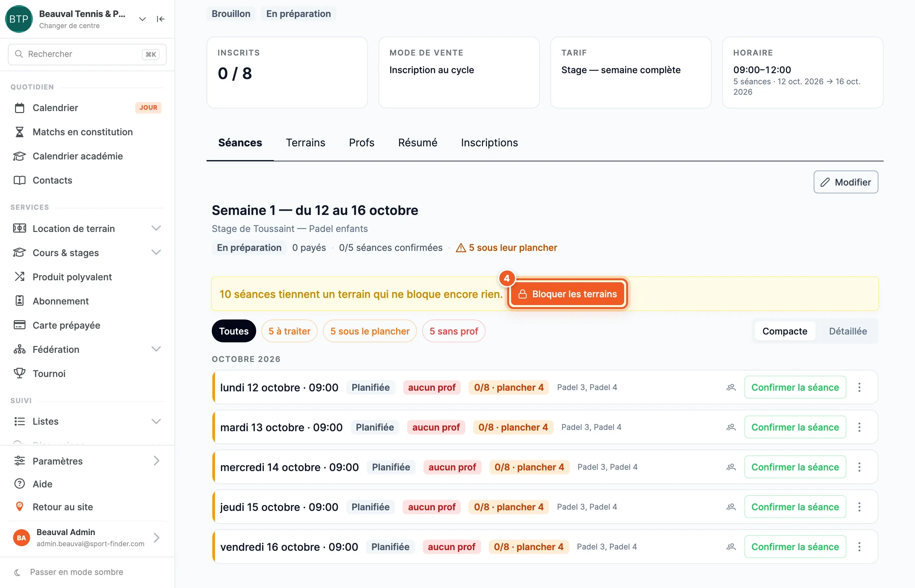Switch to the Profs tab

[x=361, y=143]
